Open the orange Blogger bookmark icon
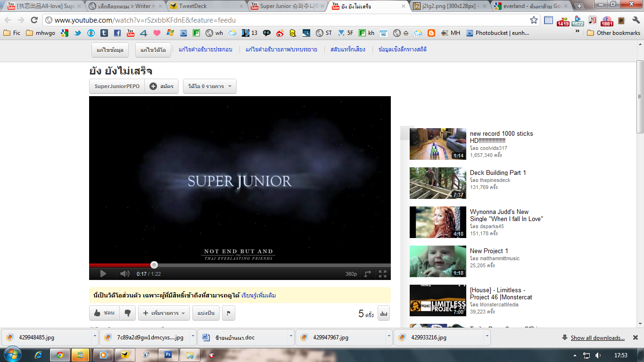644x362 pixels. (431, 33)
